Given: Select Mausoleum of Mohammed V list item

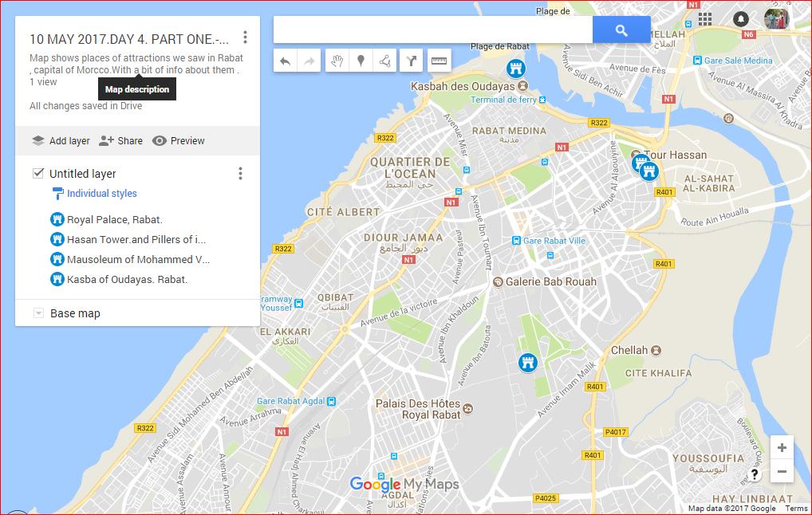Looking at the screenshot, I should point(138,259).
